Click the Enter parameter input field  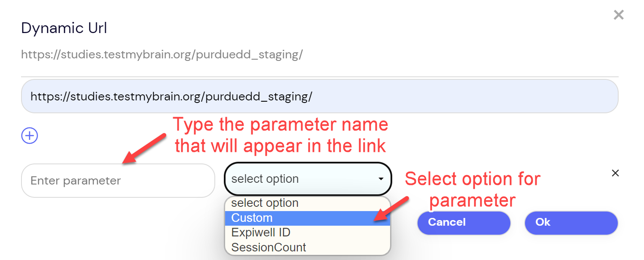[118, 180]
